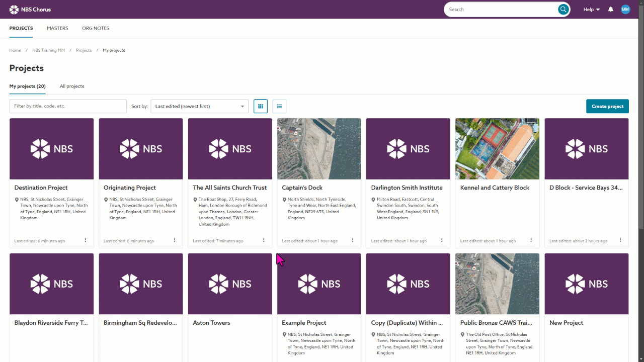Go to Home breadcrumb link
The height and width of the screenshot is (362, 644).
click(x=15, y=50)
